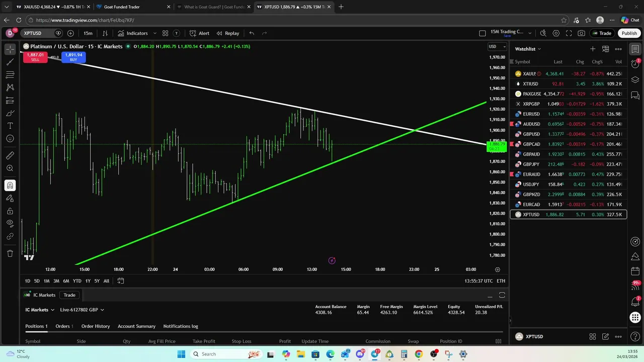
Task: Toggle ETH extended session setting
Action: (x=501, y=281)
